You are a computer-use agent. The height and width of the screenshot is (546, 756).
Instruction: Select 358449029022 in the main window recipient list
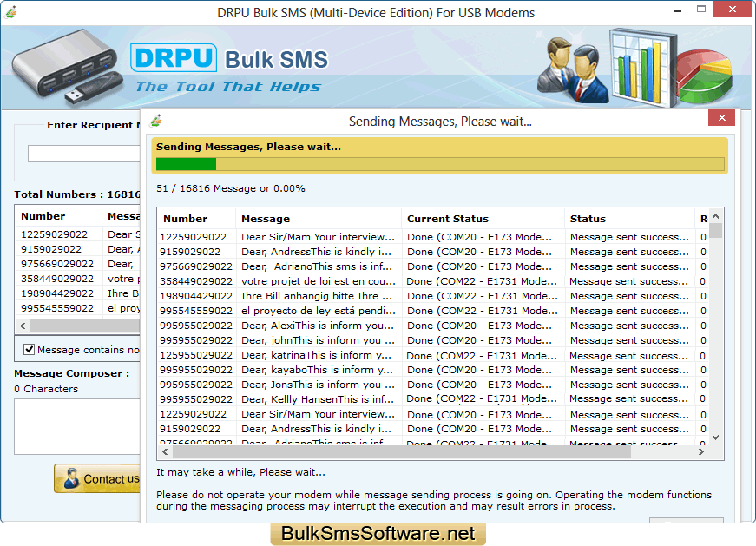tap(57, 279)
